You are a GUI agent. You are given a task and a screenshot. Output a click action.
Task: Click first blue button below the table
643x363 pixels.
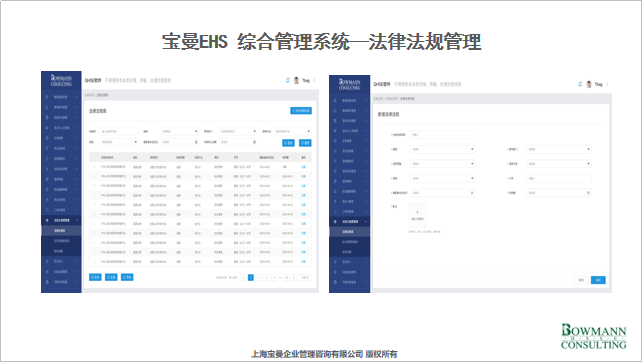coord(95,277)
